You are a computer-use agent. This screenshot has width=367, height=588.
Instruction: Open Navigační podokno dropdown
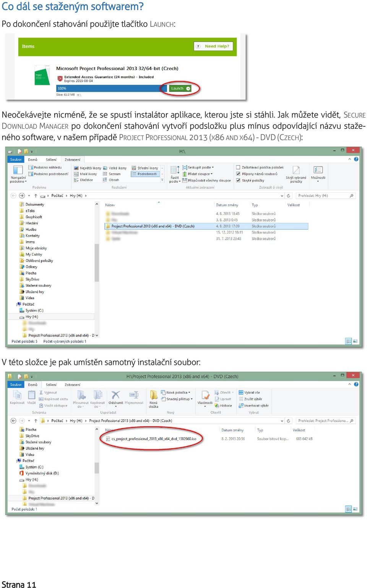pyautogui.click(x=18, y=174)
